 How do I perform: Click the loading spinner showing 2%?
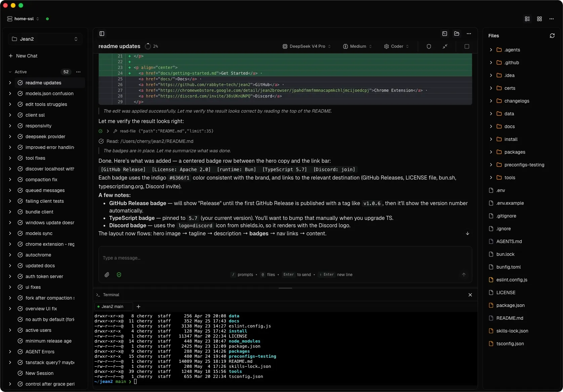(148, 46)
